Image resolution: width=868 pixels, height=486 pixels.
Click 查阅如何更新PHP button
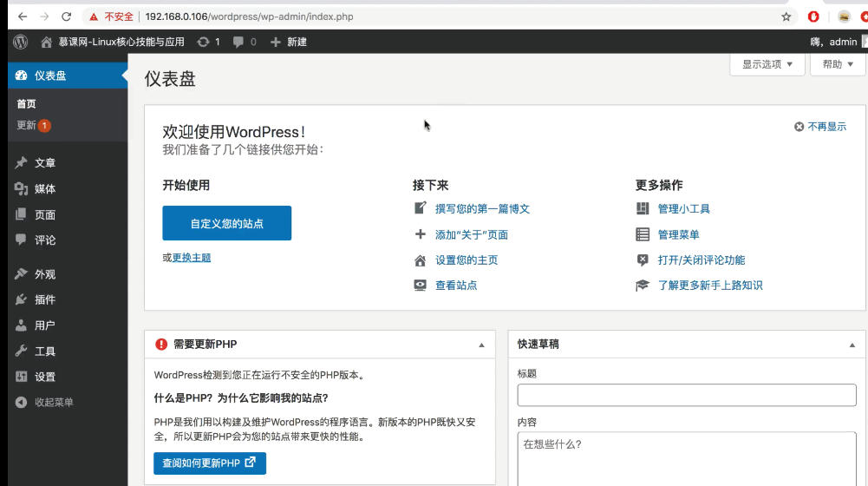coord(210,463)
